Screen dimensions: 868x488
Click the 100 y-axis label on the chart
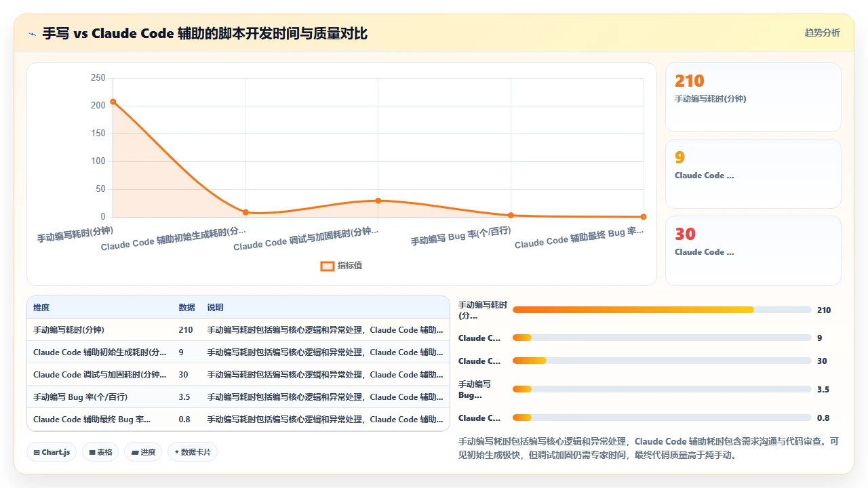tap(98, 161)
